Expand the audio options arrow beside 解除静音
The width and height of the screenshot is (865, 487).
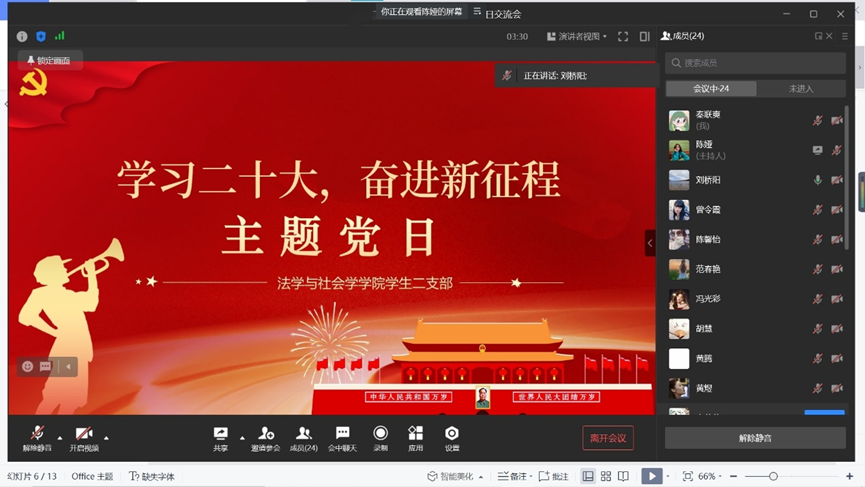point(60,437)
